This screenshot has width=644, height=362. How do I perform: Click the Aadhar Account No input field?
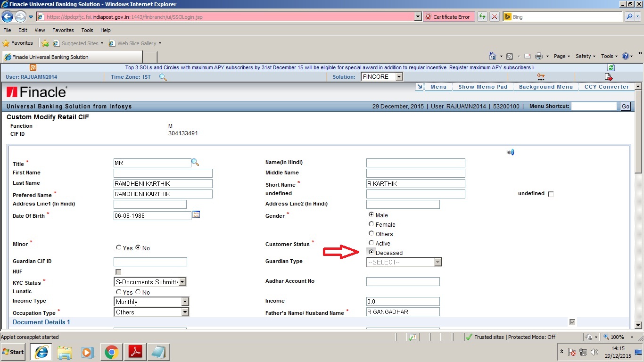(x=403, y=281)
